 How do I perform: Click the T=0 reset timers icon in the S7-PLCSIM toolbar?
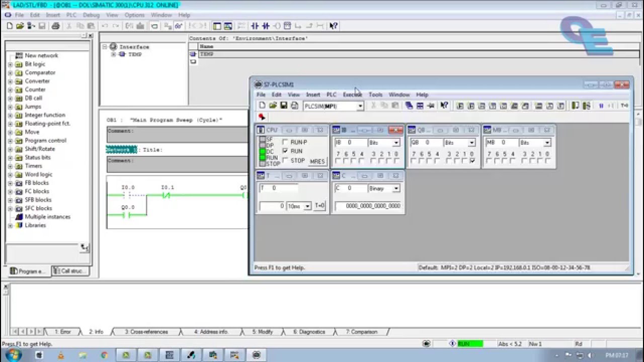point(624,106)
